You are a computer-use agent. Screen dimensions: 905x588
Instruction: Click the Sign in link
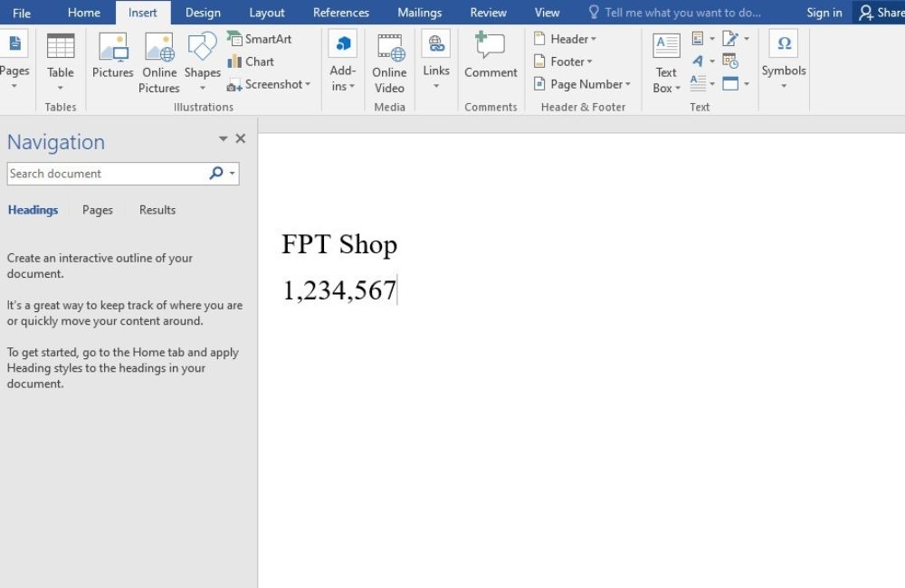(x=824, y=13)
